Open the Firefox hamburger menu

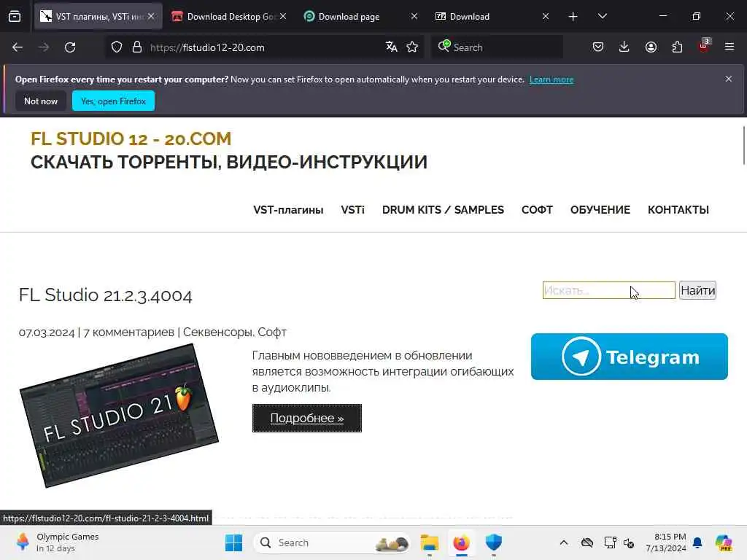point(729,47)
